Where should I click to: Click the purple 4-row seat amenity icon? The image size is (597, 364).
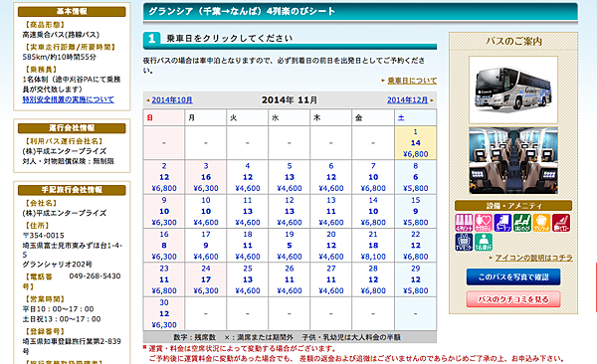tap(464, 223)
